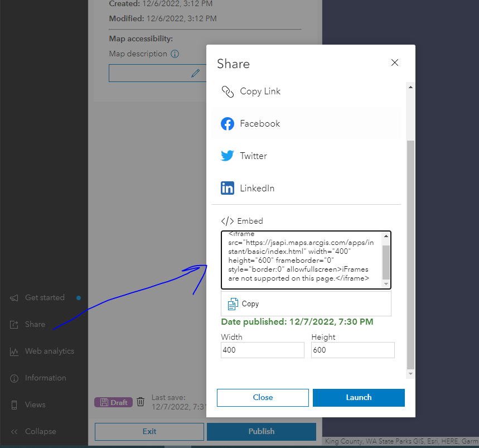
Task: Share on LinkedIn with its icon
Action: tap(228, 188)
